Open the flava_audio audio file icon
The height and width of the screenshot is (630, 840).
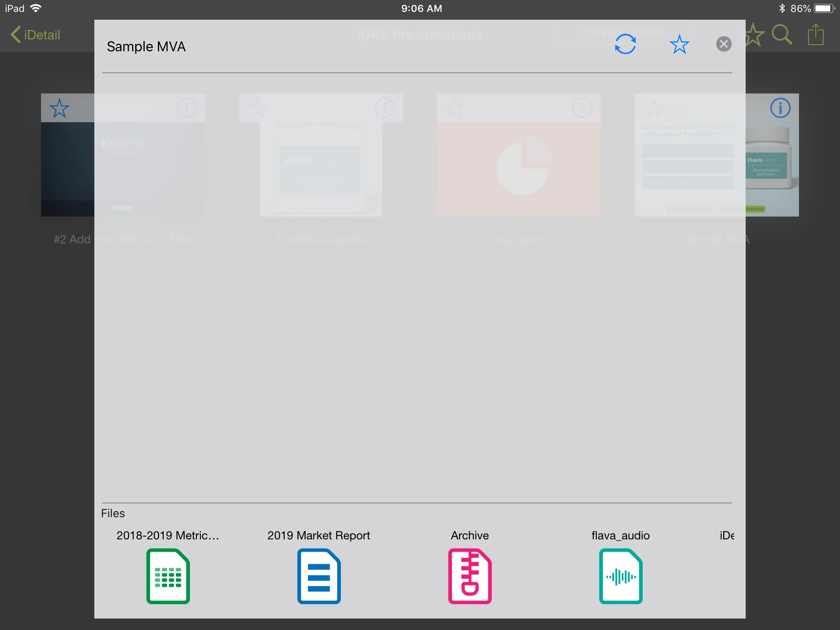click(x=621, y=576)
